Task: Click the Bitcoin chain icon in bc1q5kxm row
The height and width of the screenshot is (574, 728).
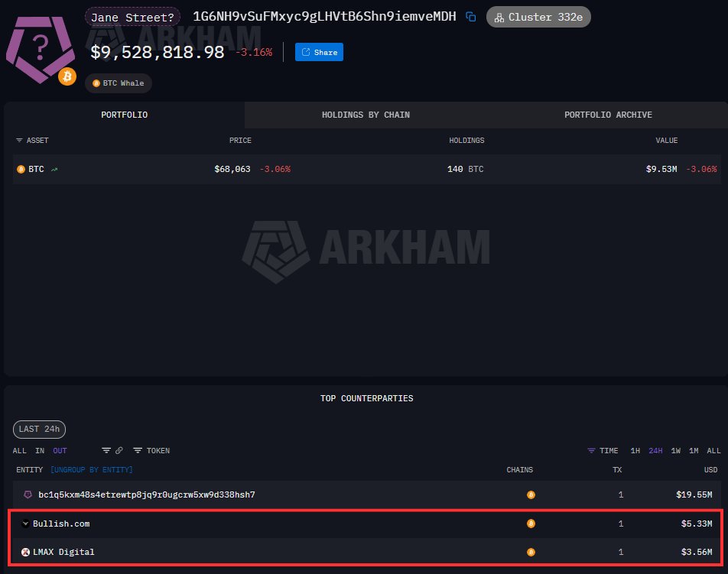Action: (x=531, y=495)
